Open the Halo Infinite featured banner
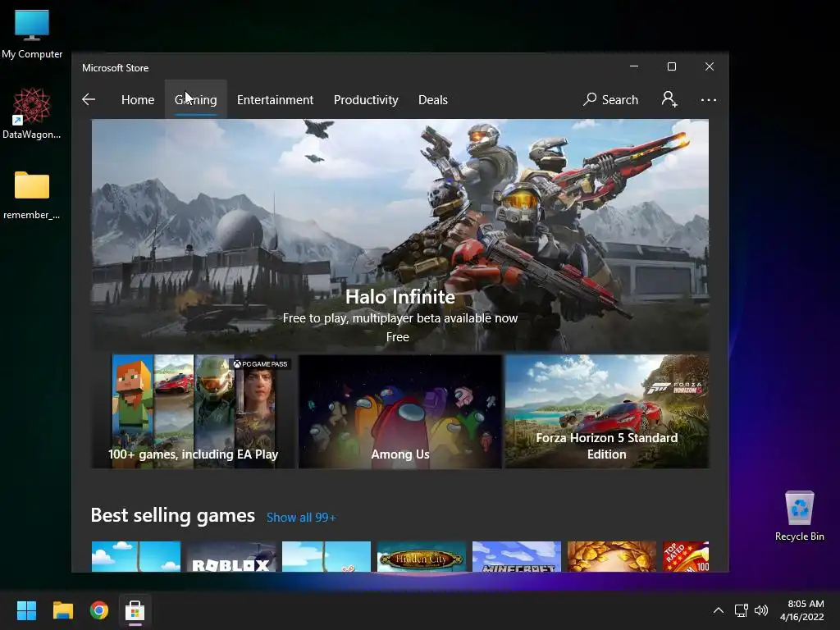 click(x=400, y=235)
